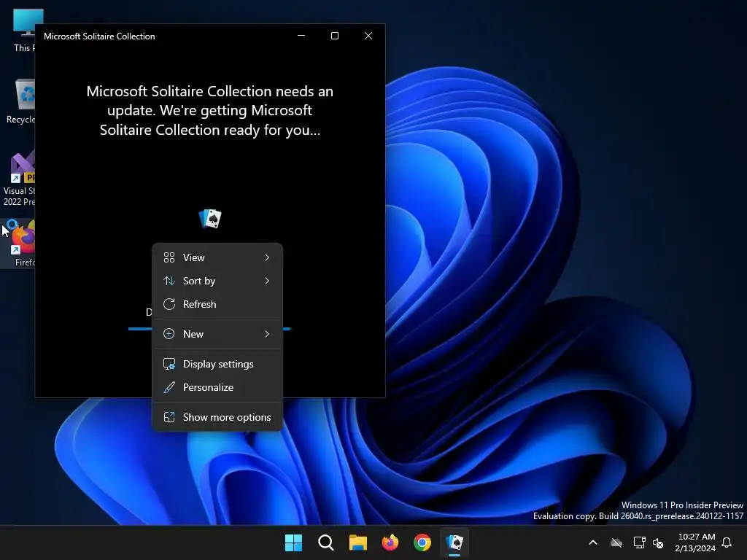Click the Microsoft Solitaire Collection title text
The width and height of the screenshot is (747, 560).
99,36
